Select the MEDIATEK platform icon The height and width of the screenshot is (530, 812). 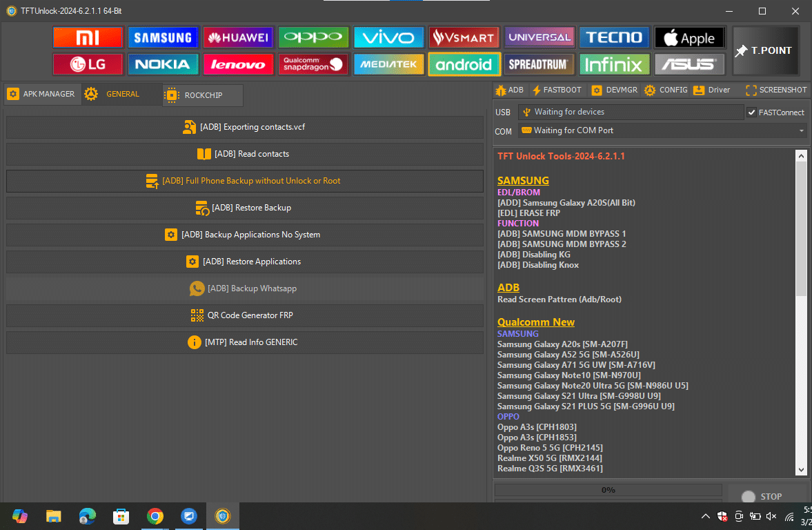388,64
